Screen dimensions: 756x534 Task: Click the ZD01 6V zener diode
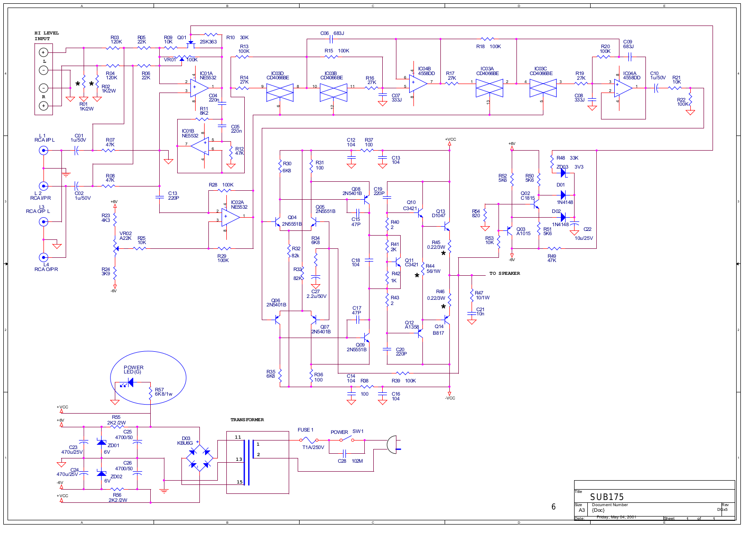tap(102, 442)
